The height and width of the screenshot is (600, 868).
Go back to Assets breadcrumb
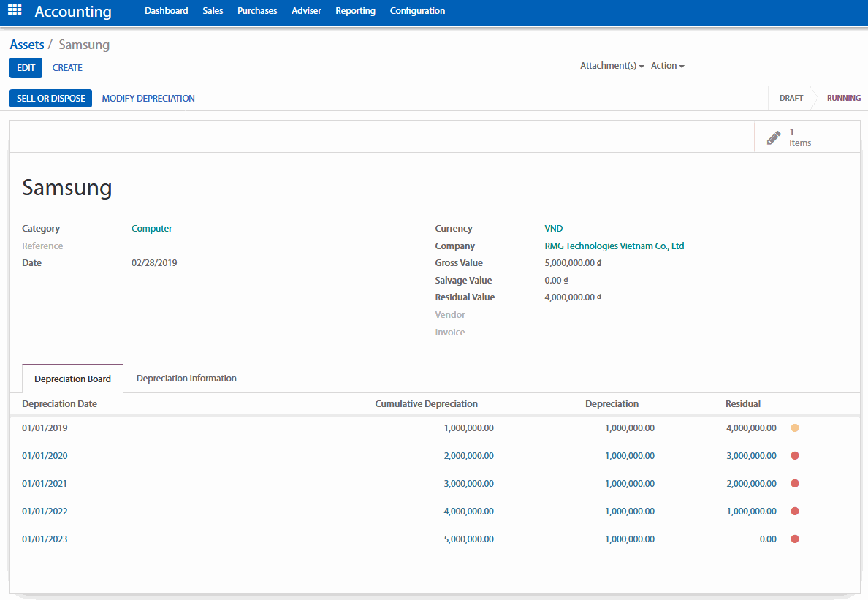pyautogui.click(x=27, y=45)
